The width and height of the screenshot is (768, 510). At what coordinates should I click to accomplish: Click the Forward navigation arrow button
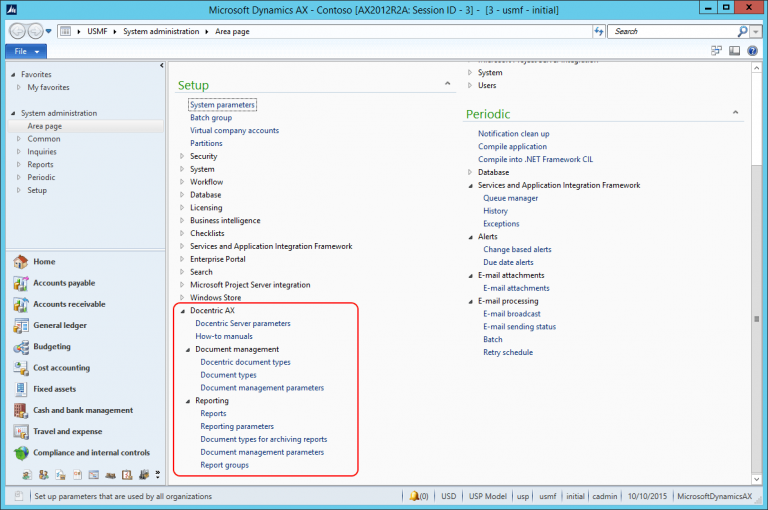point(35,31)
